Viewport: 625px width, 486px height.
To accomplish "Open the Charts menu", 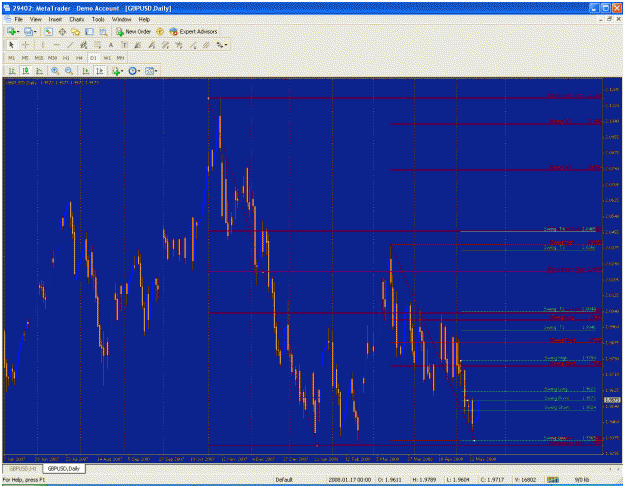I will click(77, 19).
